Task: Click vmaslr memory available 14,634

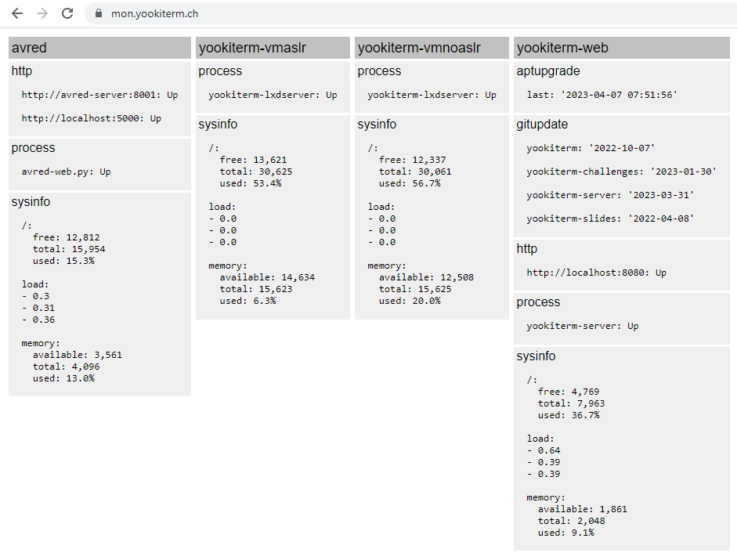Action: pyautogui.click(x=267, y=277)
